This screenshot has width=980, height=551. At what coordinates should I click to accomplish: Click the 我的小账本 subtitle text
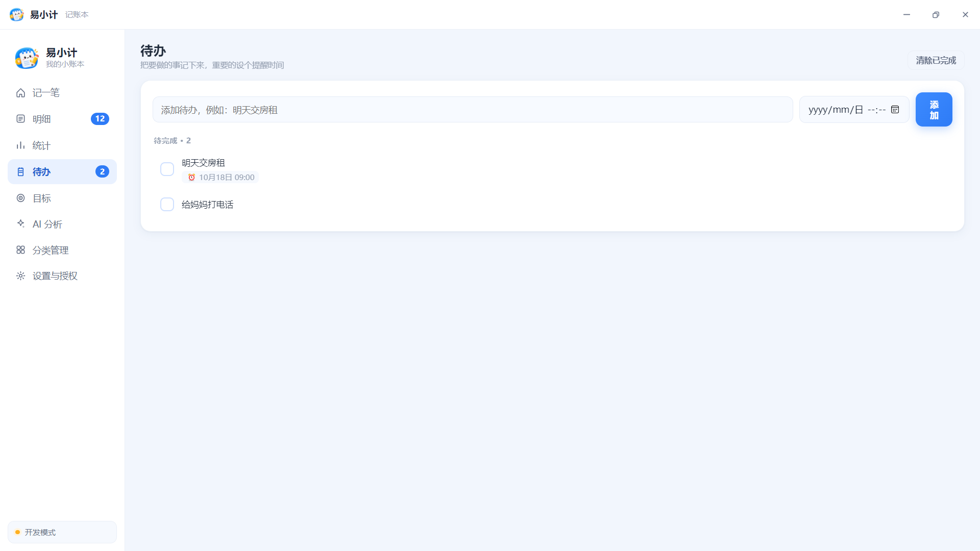coord(65,64)
